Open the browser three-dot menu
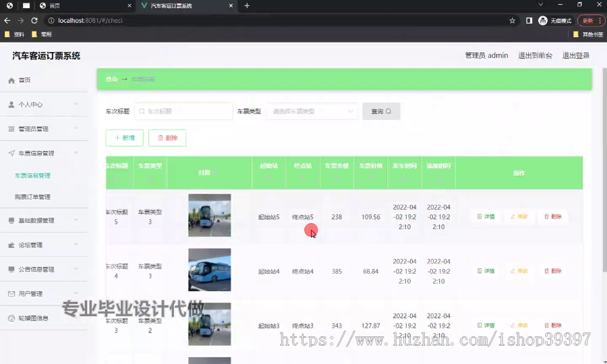607x364 pixels. tap(600, 20)
